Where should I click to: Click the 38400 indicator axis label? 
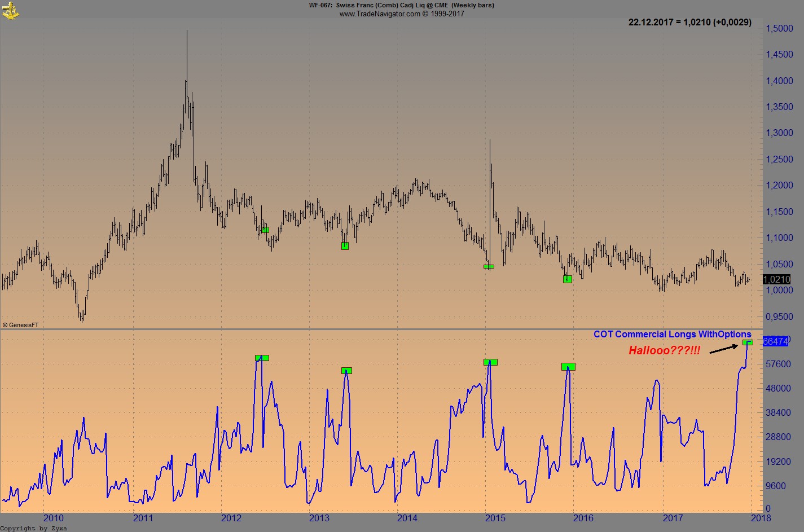pyautogui.click(x=779, y=413)
